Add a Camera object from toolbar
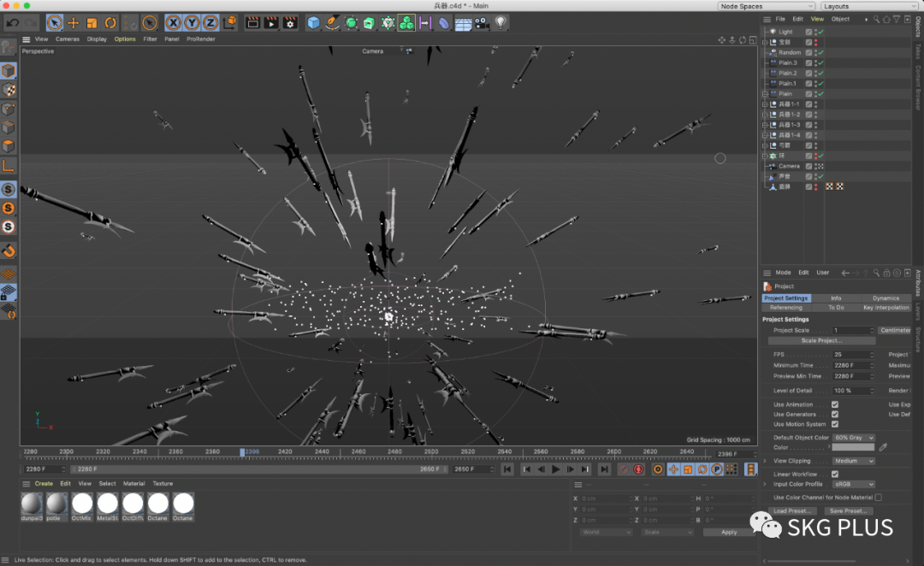924x566 pixels. (482, 23)
